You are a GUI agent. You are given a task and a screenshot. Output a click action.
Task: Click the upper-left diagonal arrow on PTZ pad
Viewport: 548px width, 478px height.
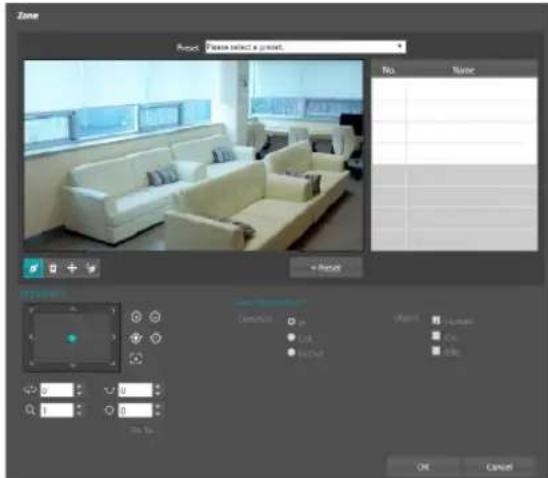tap(31, 310)
